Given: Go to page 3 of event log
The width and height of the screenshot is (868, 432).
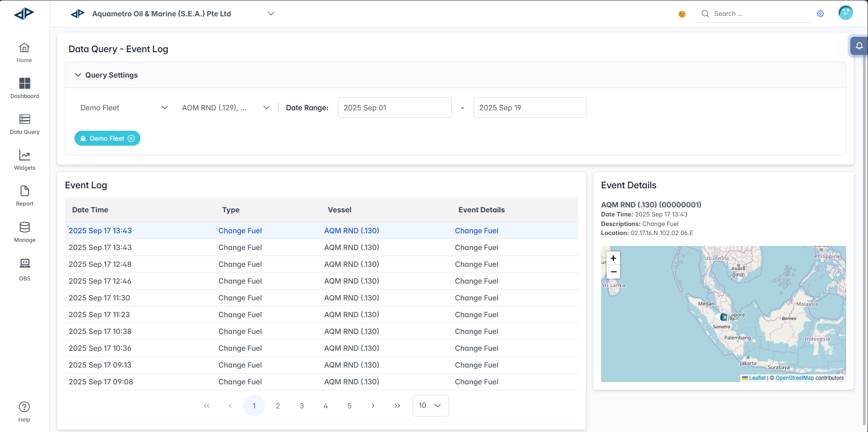Looking at the screenshot, I should [x=301, y=406].
